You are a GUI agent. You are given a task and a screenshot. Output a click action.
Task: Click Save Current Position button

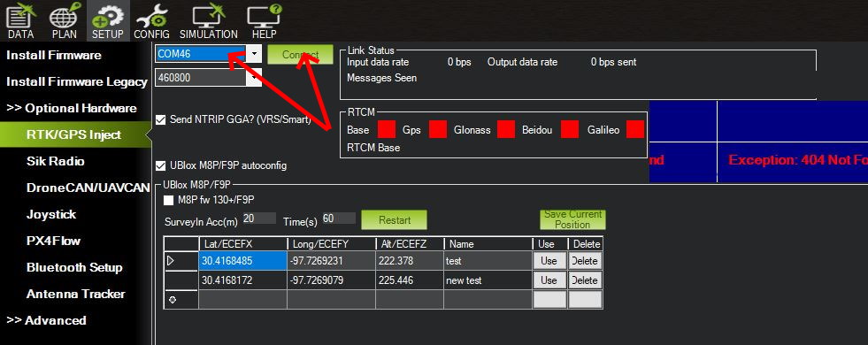click(x=573, y=219)
